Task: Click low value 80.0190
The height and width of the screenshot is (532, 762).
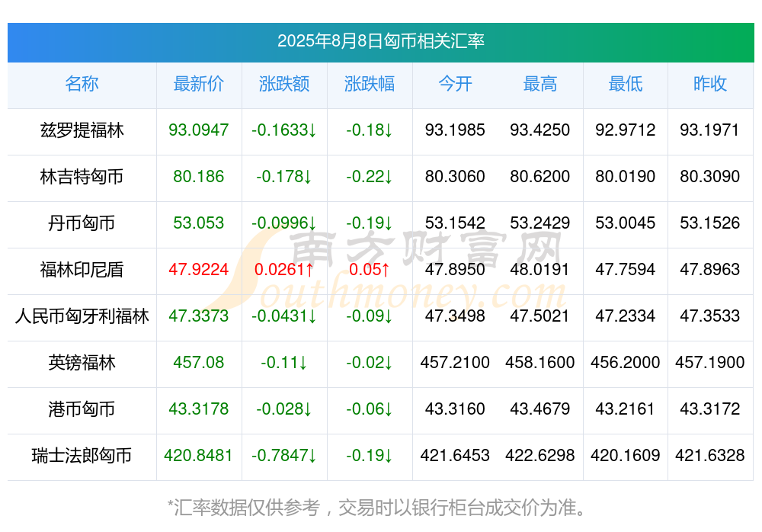Action: coord(626,177)
